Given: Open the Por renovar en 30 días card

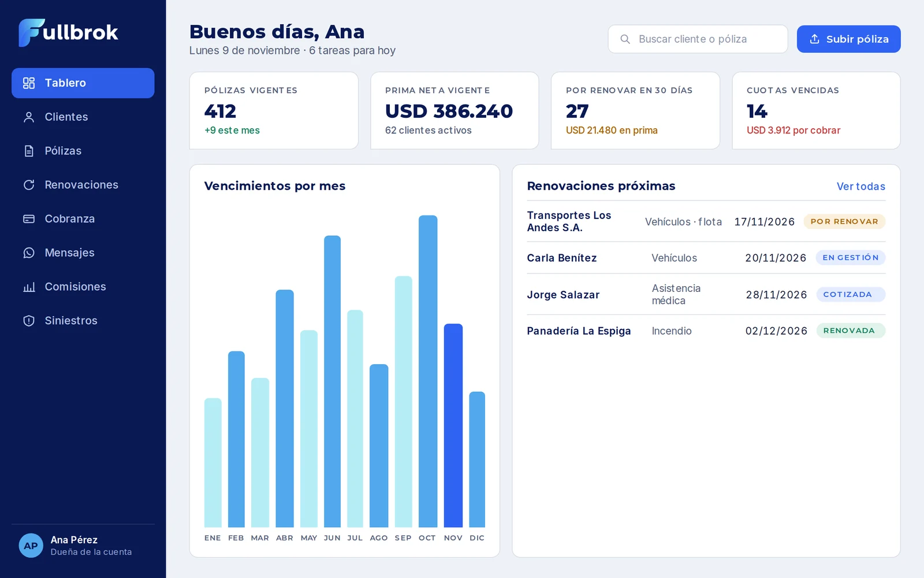Looking at the screenshot, I should [x=635, y=110].
